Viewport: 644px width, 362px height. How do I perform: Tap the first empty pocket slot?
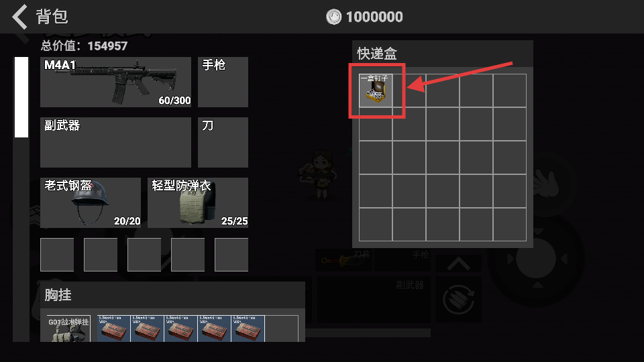[57, 255]
